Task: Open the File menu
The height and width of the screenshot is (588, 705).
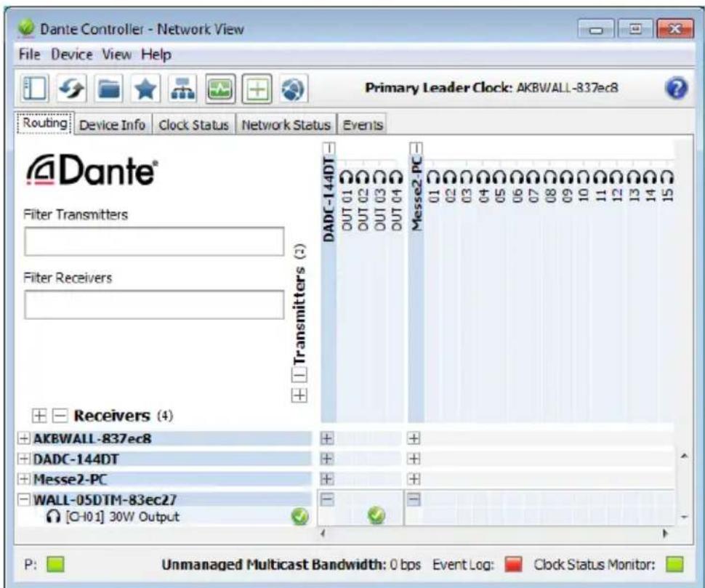Action: point(29,55)
